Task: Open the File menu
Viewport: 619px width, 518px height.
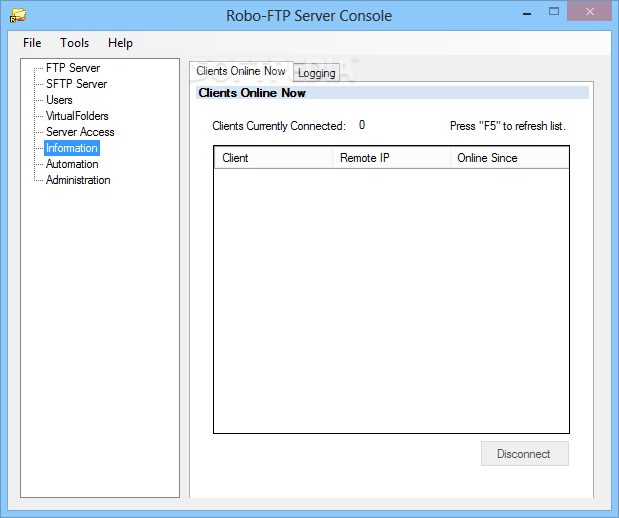Action: point(32,43)
